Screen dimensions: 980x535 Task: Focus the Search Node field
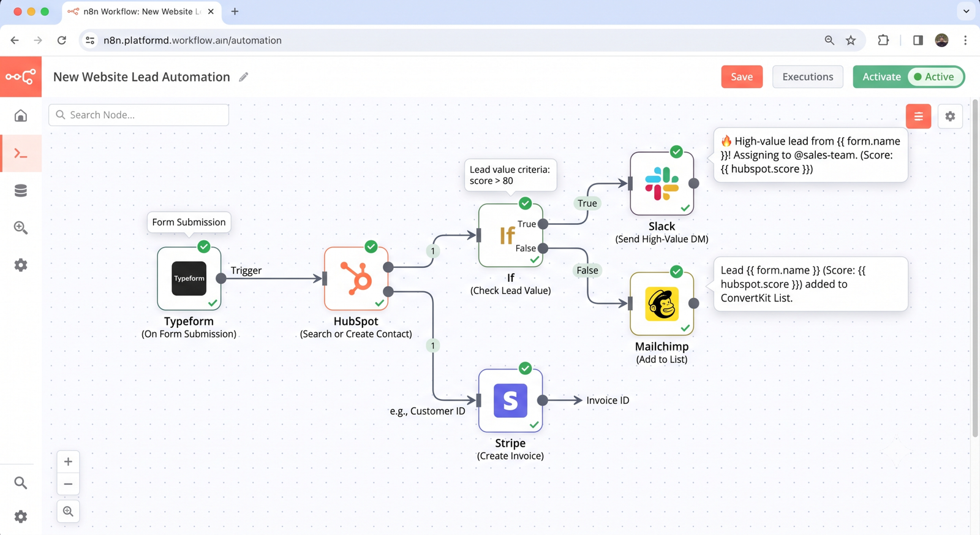point(139,115)
